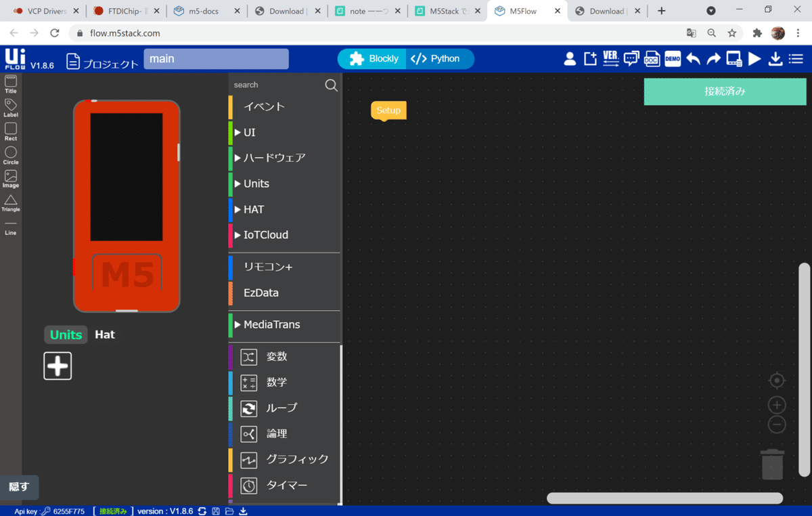Click the プロジェクト project button
812x516 pixels.
click(103, 62)
